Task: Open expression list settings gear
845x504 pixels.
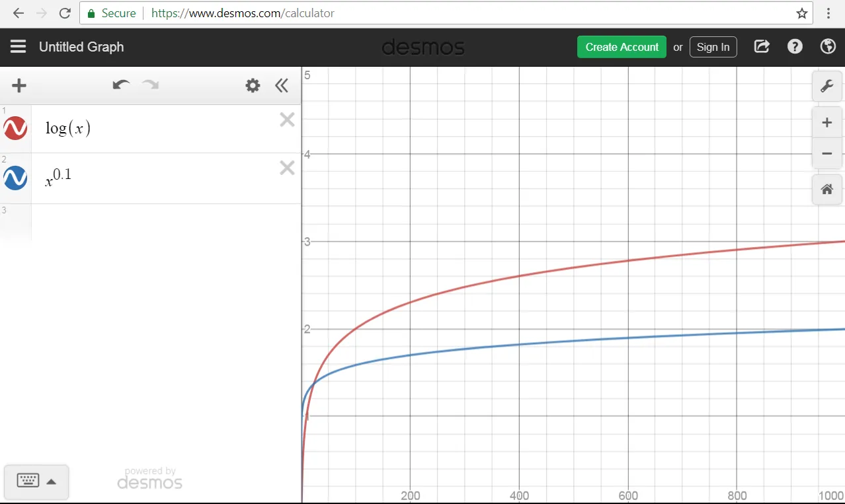Action: (x=253, y=85)
